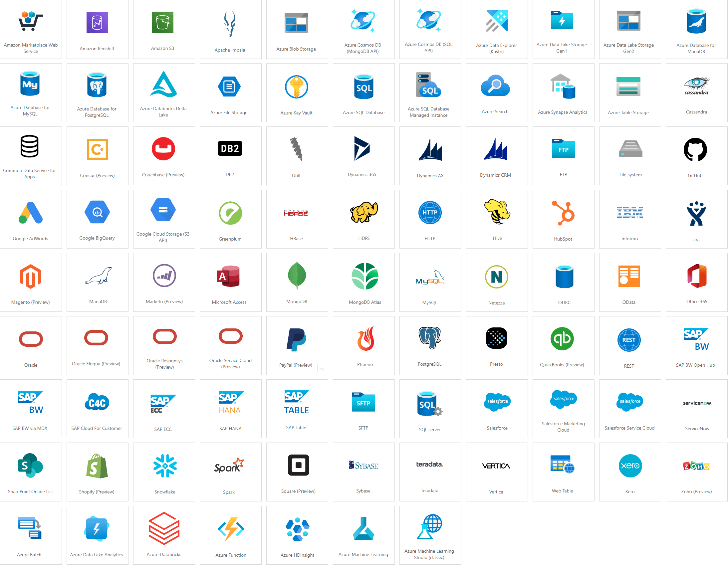Choose the Apache Impala icon
The width and height of the screenshot is (728, 565).
pos(230,24)
